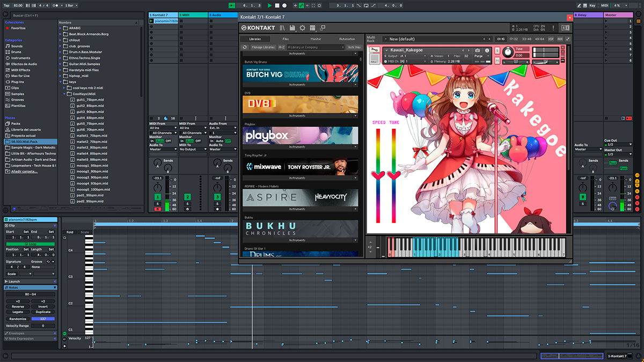644x362 pixels.
Task: Start playback in Ableton transport
Action: tap(269, 5)
